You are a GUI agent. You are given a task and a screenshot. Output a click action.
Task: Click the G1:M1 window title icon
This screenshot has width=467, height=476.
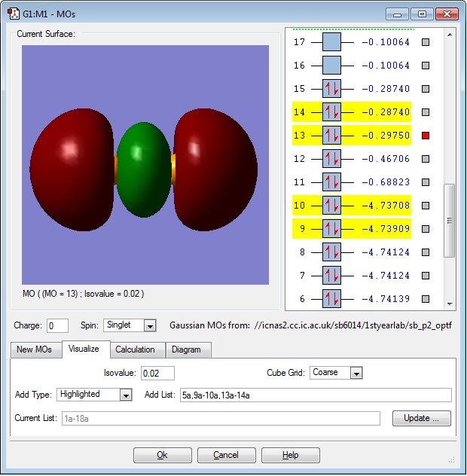(x=14, y=14)
